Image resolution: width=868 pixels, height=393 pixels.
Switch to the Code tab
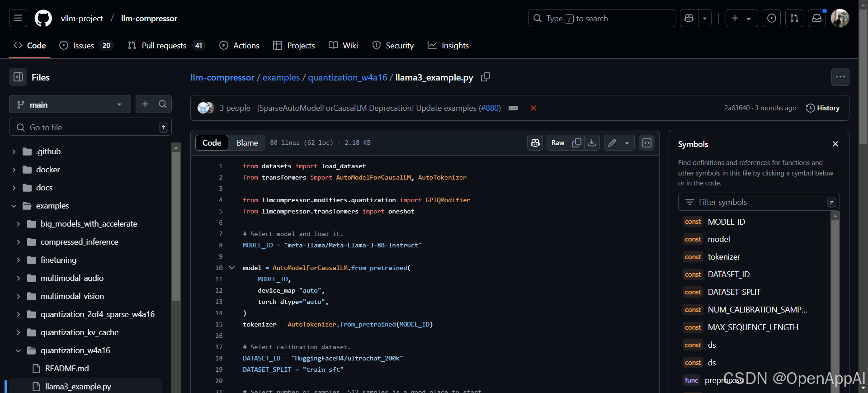coord(30,46)
